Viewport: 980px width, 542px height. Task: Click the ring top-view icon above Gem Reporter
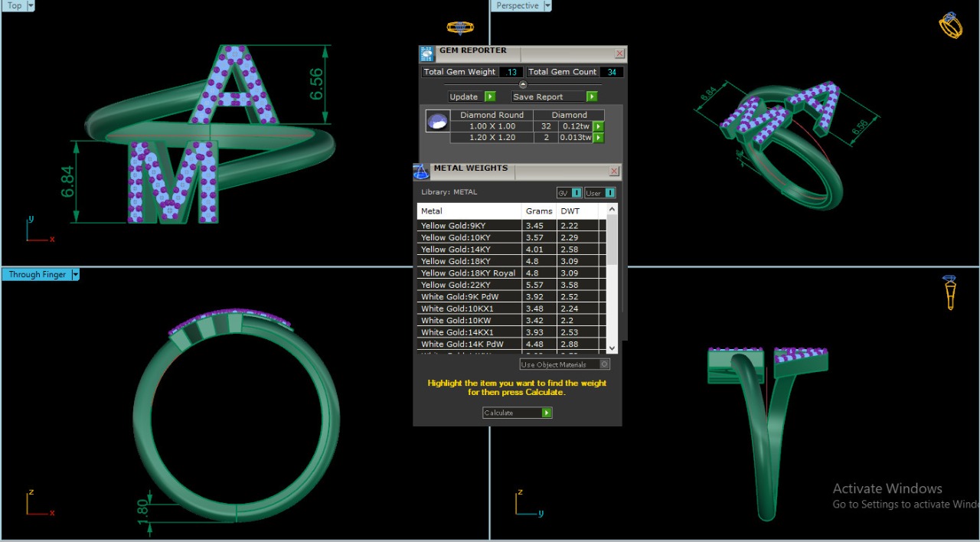pos(460,28)
